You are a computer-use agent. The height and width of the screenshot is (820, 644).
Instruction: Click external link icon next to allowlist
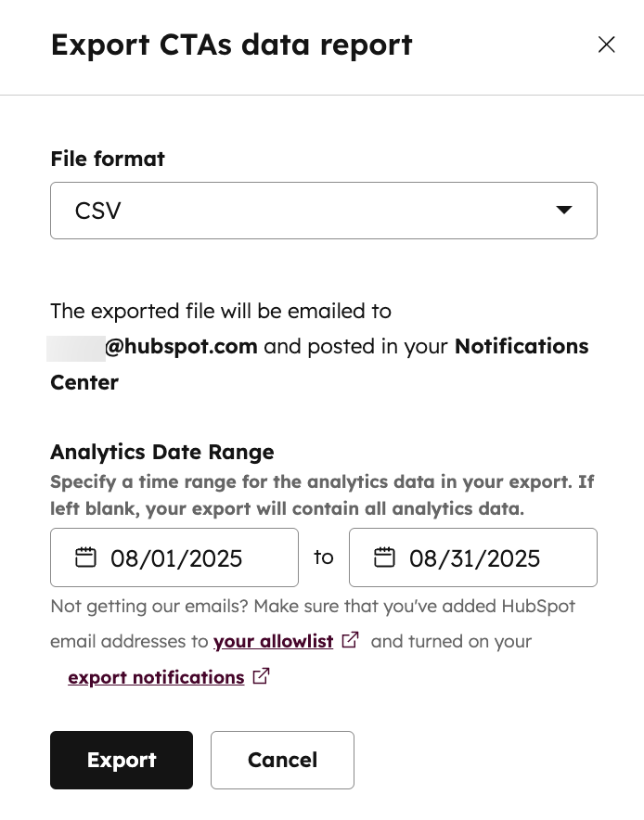click(351, 640)
